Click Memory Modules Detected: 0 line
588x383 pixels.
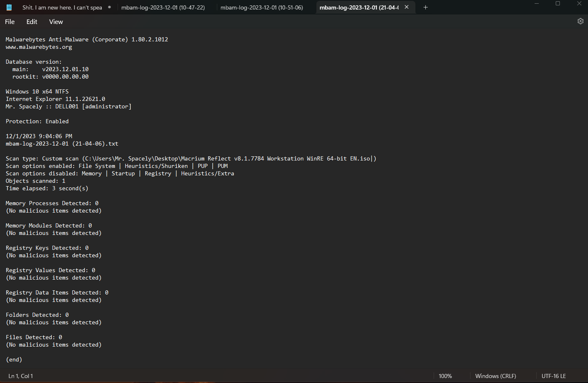click(x=49, y=226)
